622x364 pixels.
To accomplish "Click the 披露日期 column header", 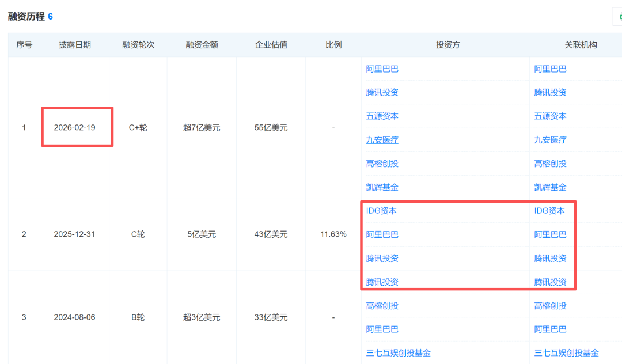I will [x=74, y=45].
